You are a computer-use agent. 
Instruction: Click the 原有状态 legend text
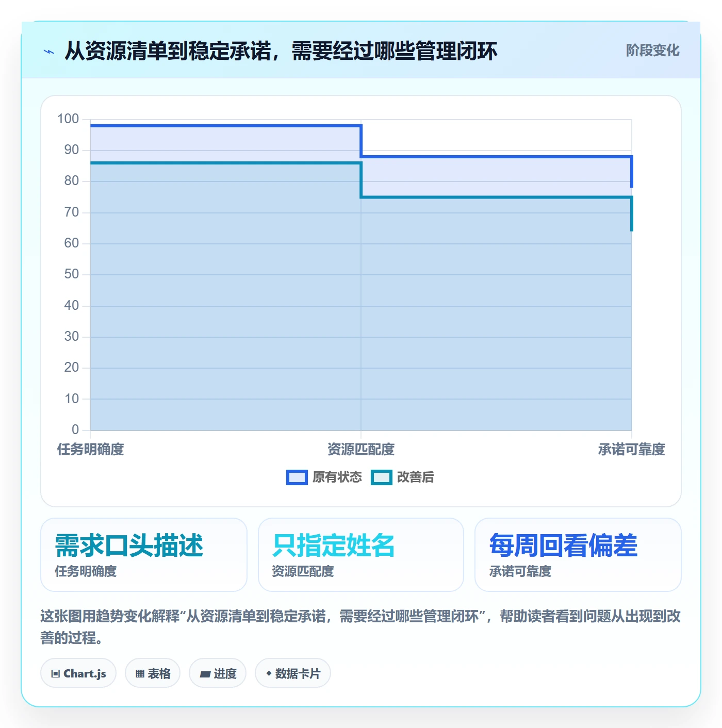[x=337, y=477]
